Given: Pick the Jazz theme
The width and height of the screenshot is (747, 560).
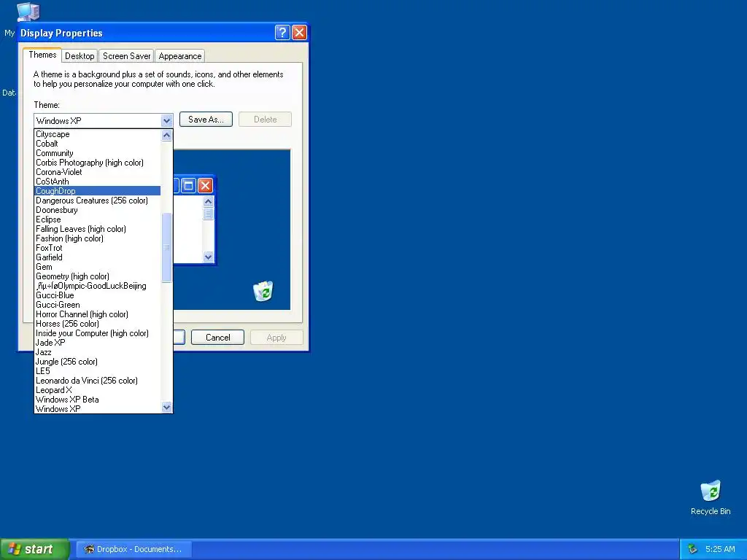Looking at the screenshot, I should point(98,352).
